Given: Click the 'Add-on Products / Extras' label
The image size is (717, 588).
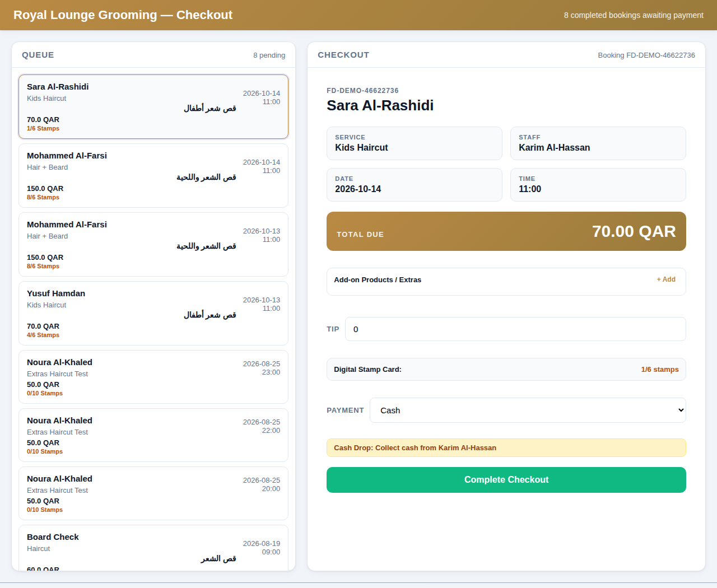Looking at the screenshot, I should pyautogui.click(x=378, y=280).
